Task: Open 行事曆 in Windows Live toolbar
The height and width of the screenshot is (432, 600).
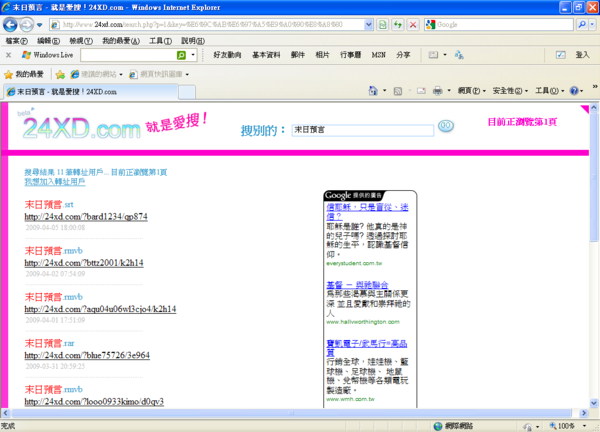Action: [351, 55]
